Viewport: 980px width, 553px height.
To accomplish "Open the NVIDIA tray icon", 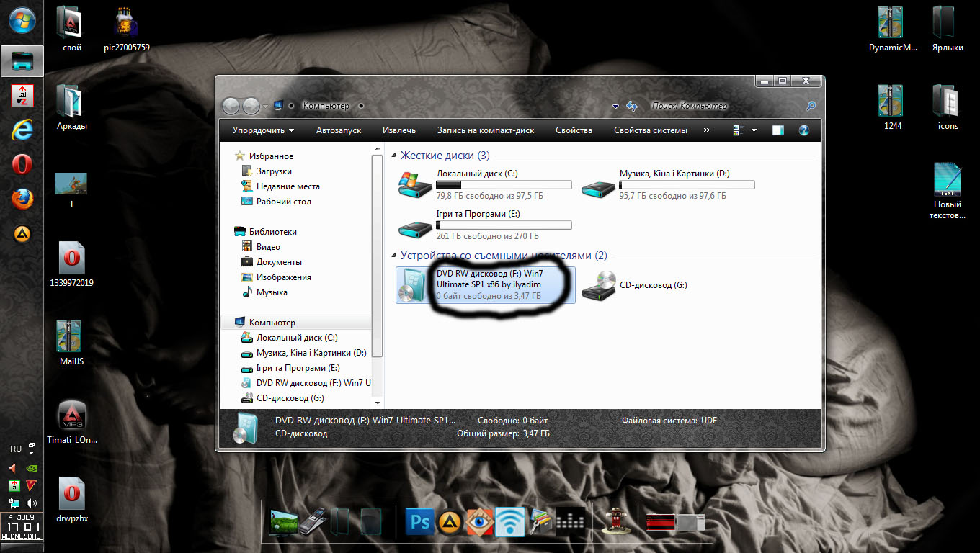I will 31,468.
